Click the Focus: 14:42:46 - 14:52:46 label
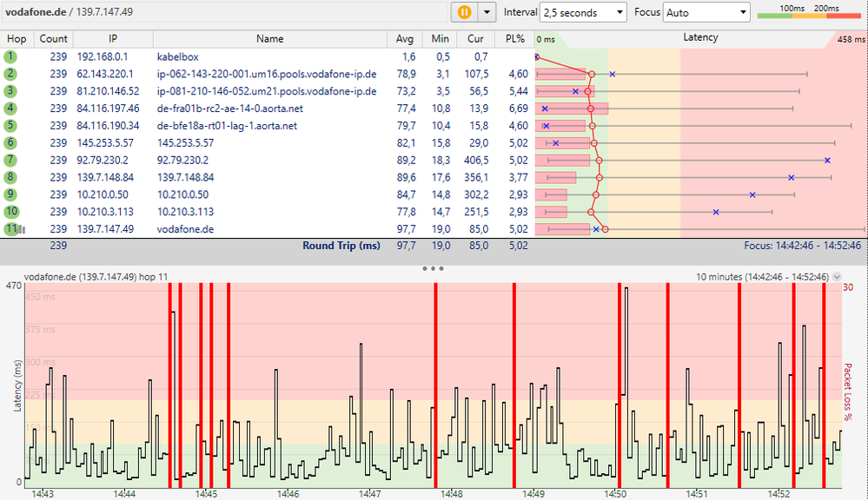 pyautogui.click(x=802, y=246)
